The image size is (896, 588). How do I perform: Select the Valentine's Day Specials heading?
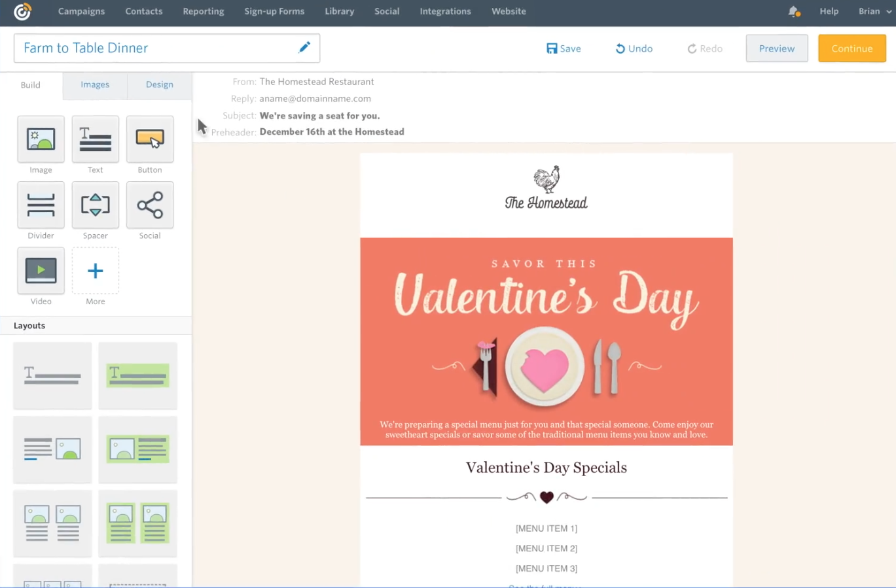tap(547, 468)
